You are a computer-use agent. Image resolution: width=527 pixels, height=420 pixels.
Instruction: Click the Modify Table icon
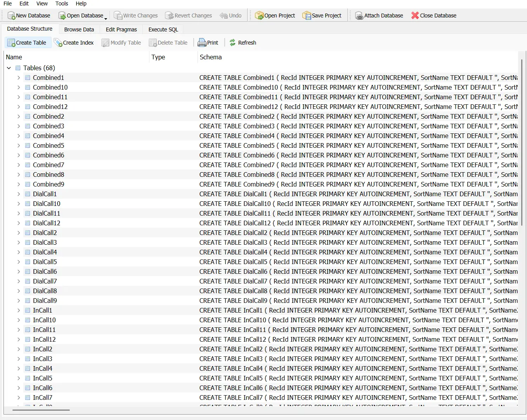point(106,43)
